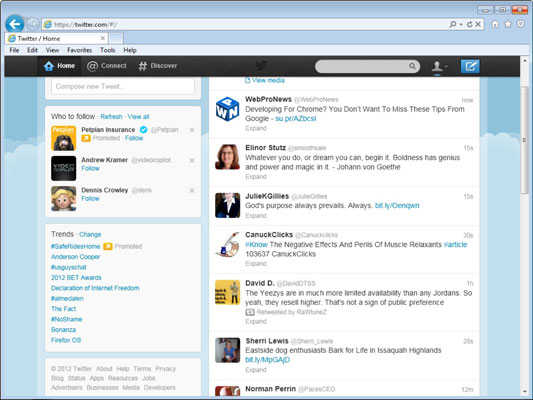Click the scrollbar down arrow
Image resolution: width=533 pixels, height=400 pixels.
click(525, 392)
